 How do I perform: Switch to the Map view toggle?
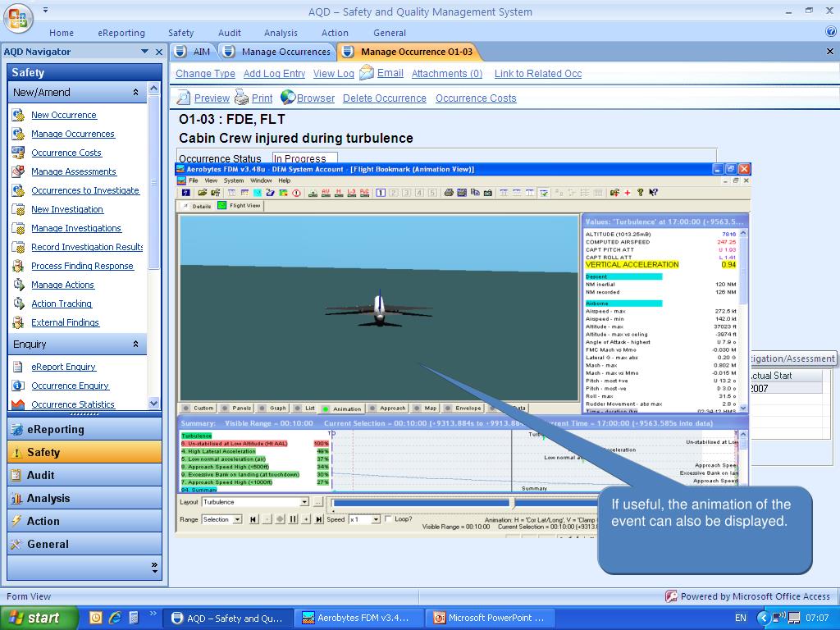426,409
